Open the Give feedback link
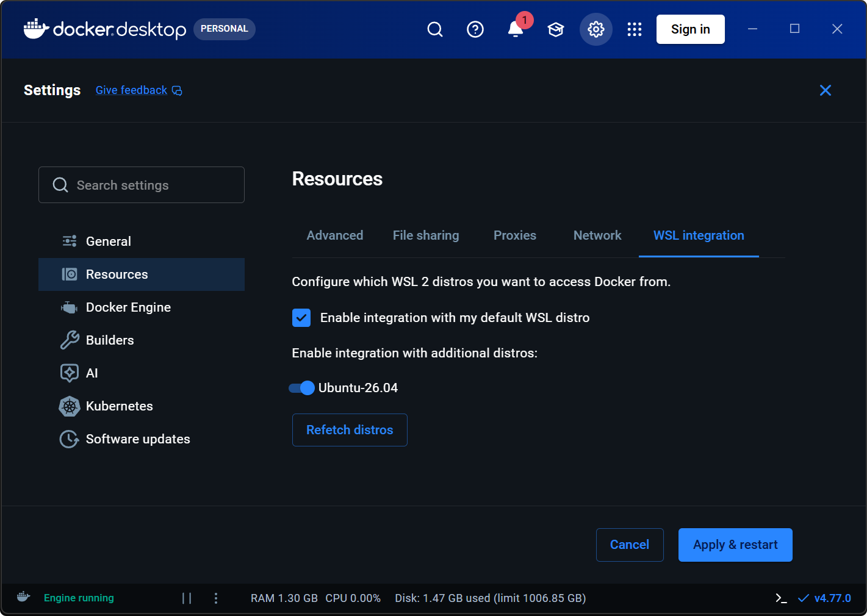 (x=139, y=90)
